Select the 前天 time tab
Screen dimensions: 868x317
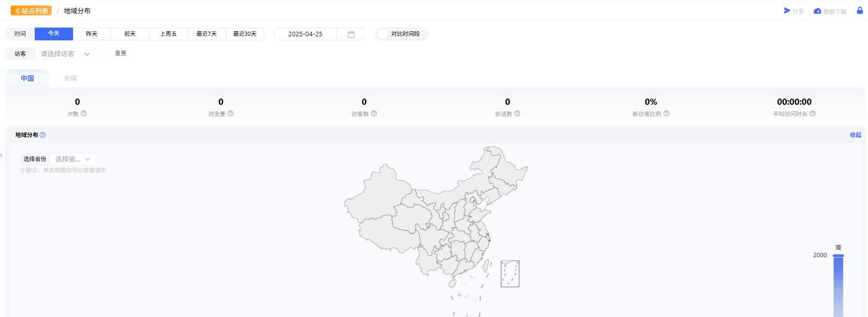130,34
